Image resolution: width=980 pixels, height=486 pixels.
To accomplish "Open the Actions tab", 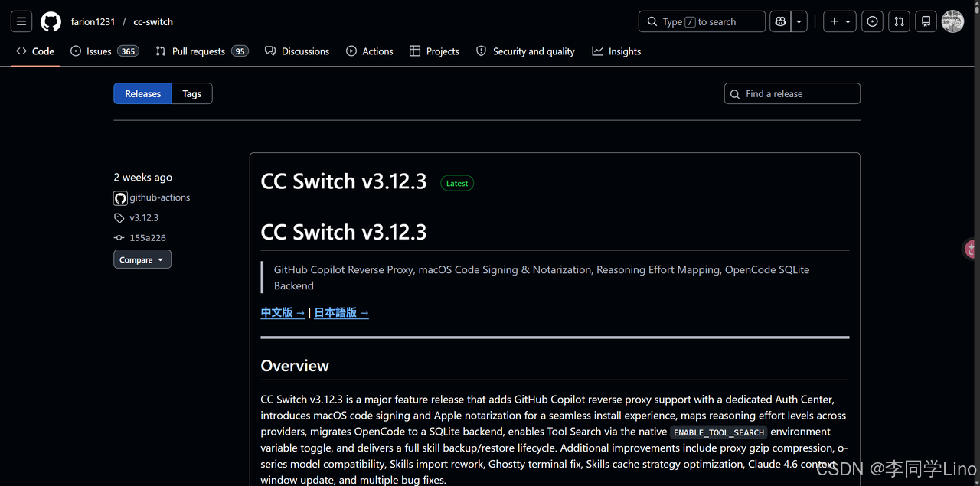I will click(x=370, y=51).
